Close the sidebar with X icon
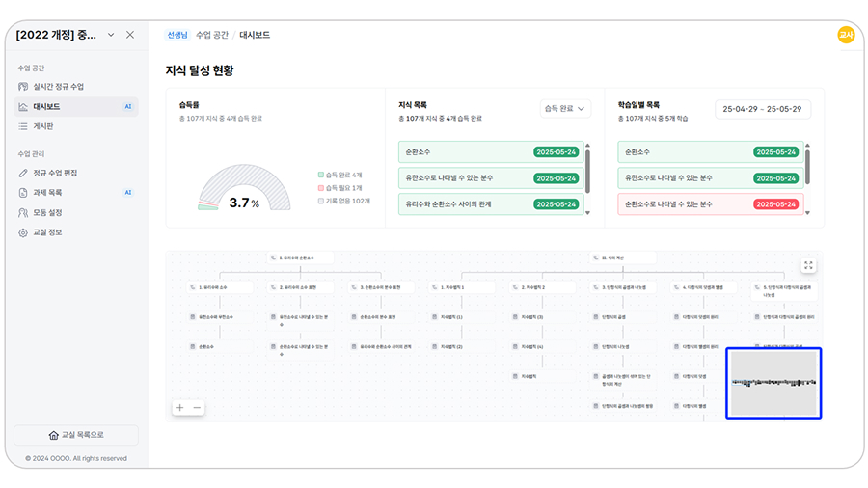 [130, 35]
